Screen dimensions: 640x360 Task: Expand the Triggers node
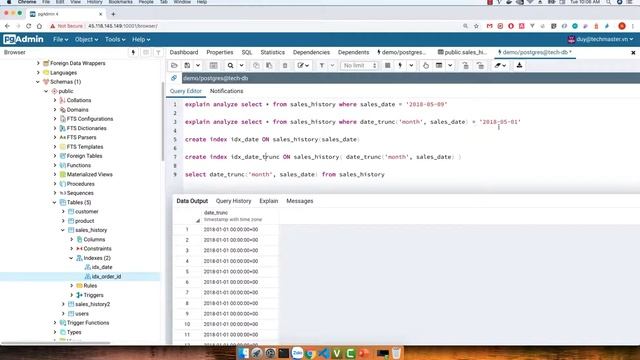(x=72, y=295)
